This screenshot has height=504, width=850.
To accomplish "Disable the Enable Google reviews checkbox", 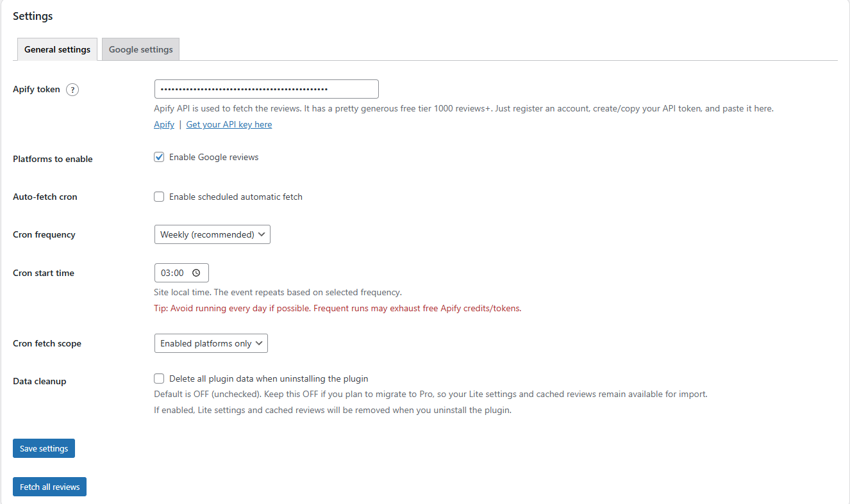I will (x=158, y=157).
